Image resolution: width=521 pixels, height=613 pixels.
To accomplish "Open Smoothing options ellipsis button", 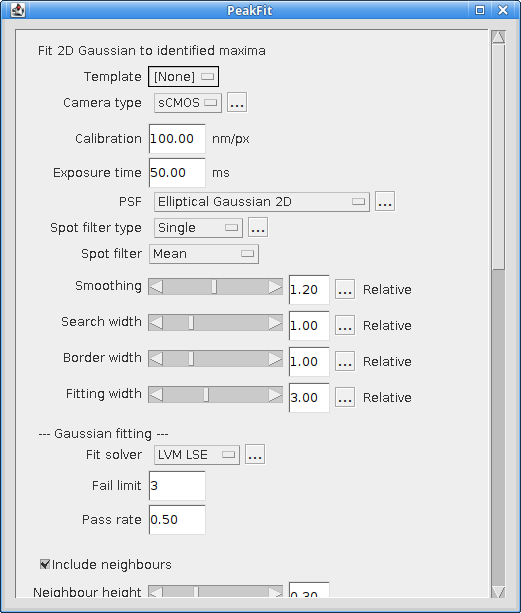I will [345, 289].
